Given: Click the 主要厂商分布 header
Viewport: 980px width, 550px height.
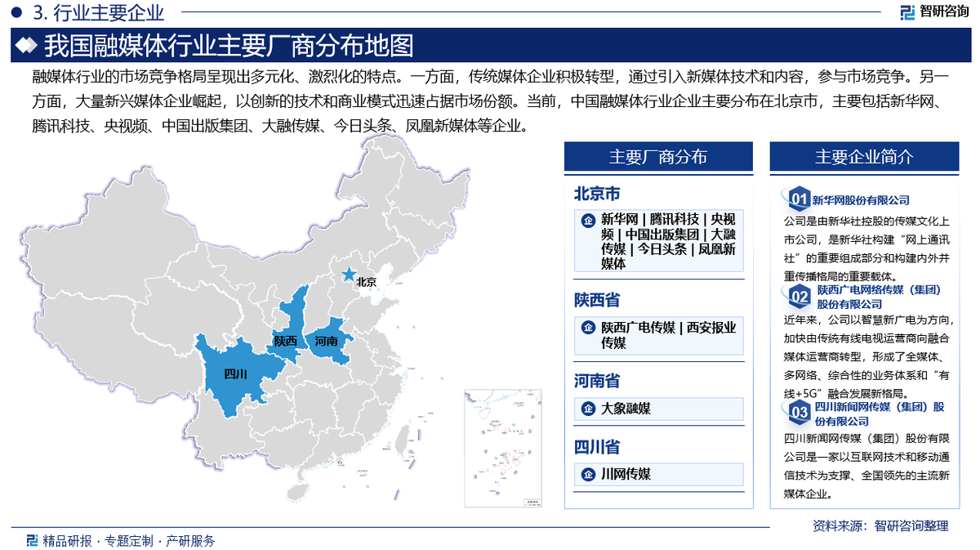Looking at the screenshot, I should [x=658, y=158].
